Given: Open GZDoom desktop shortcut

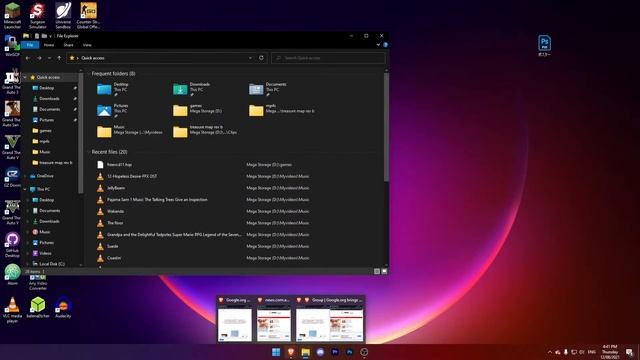Looking at the screenshot, I should point(12,177).
